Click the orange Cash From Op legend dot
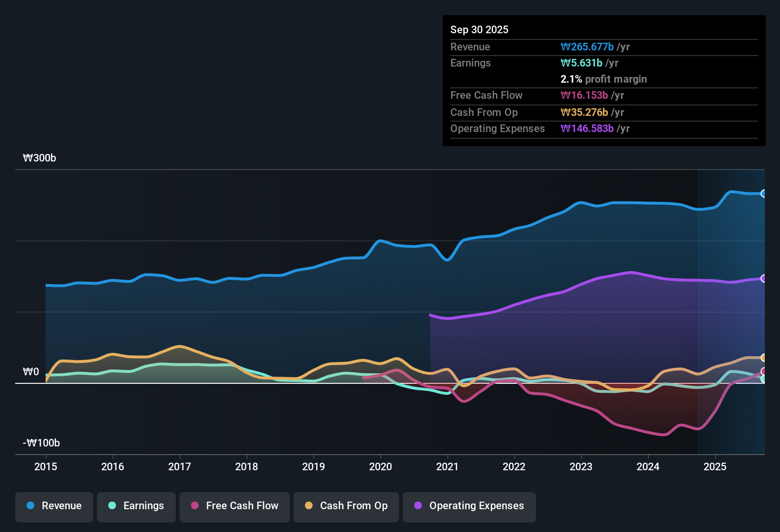 coord(309,506)
